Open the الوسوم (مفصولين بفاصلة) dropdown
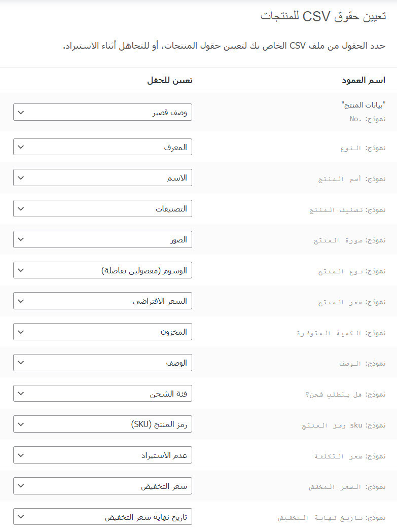 tap(102, 270)
